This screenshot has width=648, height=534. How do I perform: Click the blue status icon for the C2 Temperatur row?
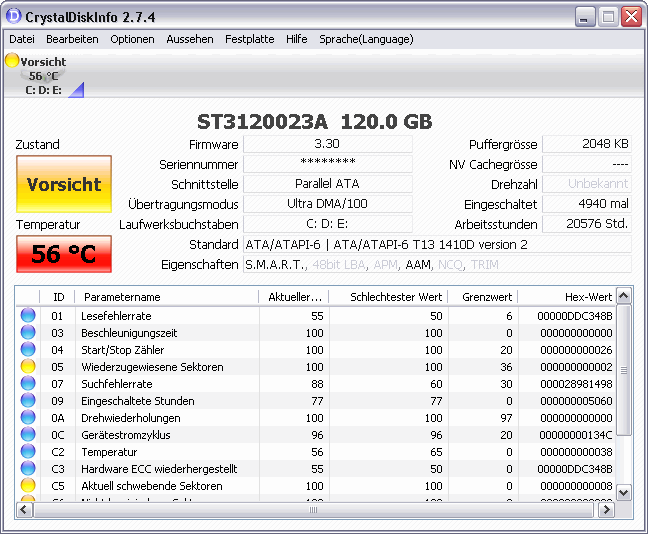[28, 451]
